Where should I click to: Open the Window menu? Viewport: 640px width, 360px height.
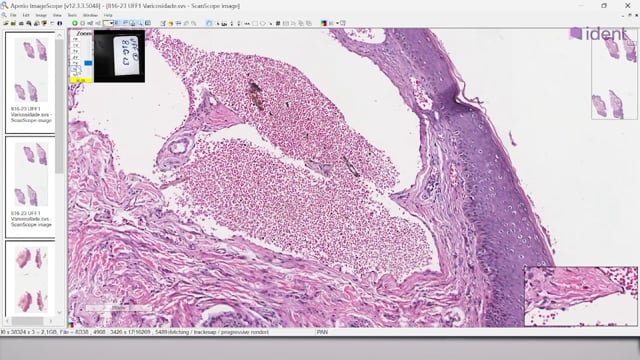(90, 15)
